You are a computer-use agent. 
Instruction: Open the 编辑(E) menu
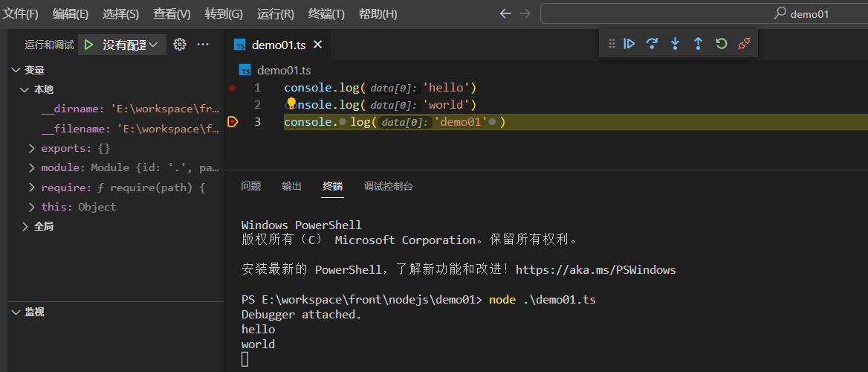(71, 14)
